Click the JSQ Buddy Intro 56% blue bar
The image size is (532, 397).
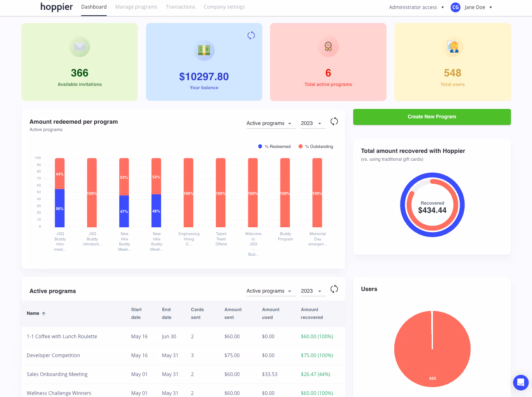tap(60, 208)
